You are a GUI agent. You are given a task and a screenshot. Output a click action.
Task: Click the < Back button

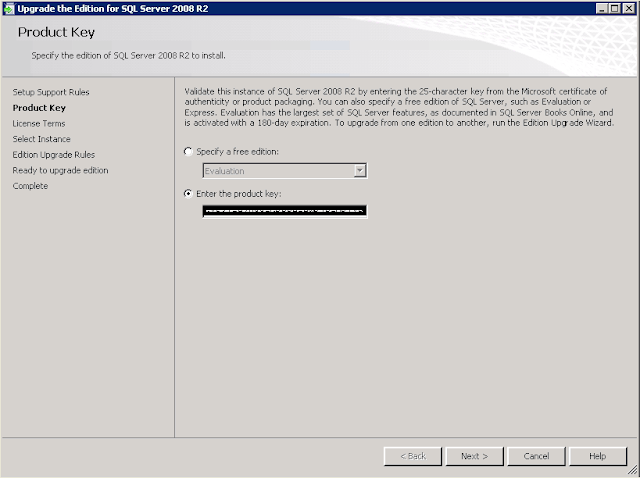tap(413, 456)
